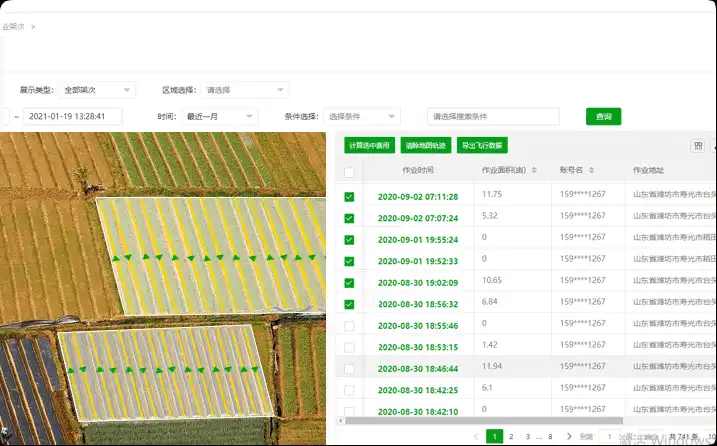Viewport: 717px width, 446px height.
Task: Go to page 2 in pagination
Action: tap(511, 436)
